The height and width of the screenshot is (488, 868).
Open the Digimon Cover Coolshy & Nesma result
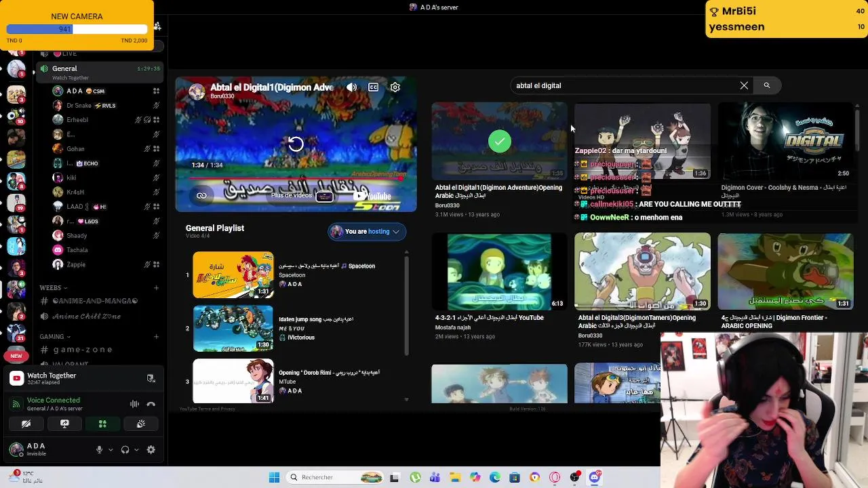785,141
